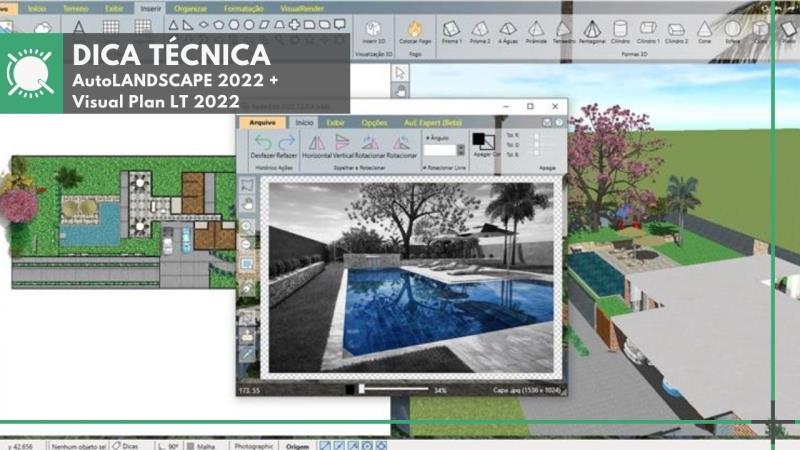
Task: Click the save icon beside the help icon
Action: tap(547, 122)
